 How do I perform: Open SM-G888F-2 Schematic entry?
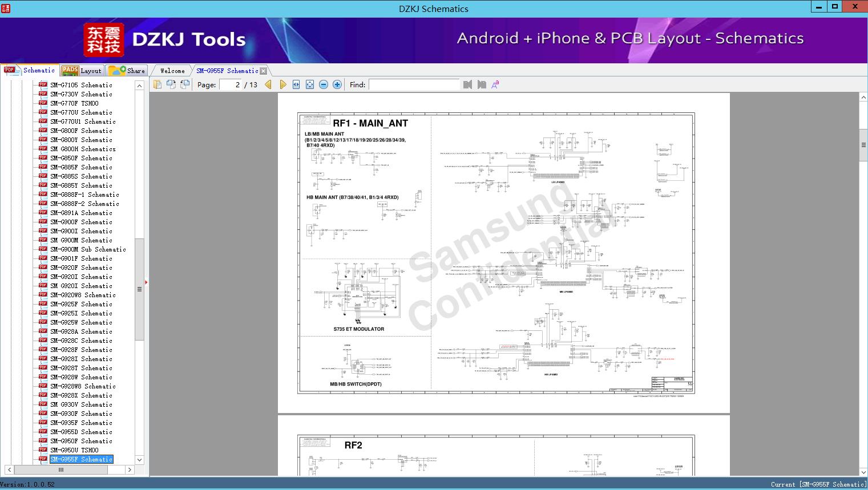pyautogui.click(x=84, y=204)
